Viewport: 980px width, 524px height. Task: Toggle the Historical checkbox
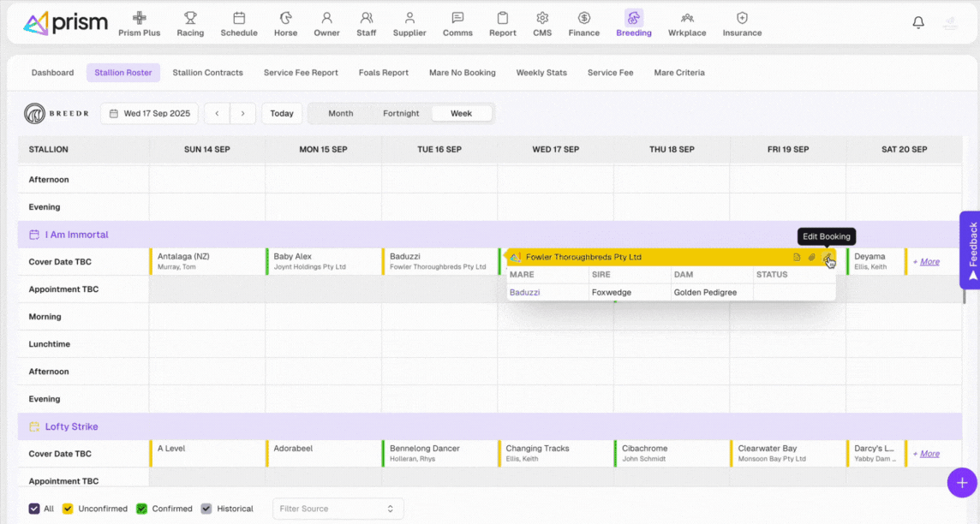point(206,509)
